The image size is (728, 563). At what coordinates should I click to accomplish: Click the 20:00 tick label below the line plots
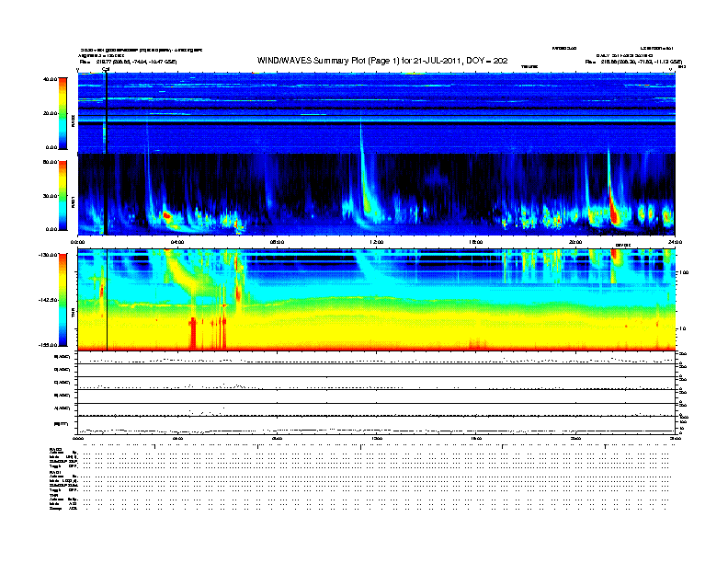coord(575,439)
